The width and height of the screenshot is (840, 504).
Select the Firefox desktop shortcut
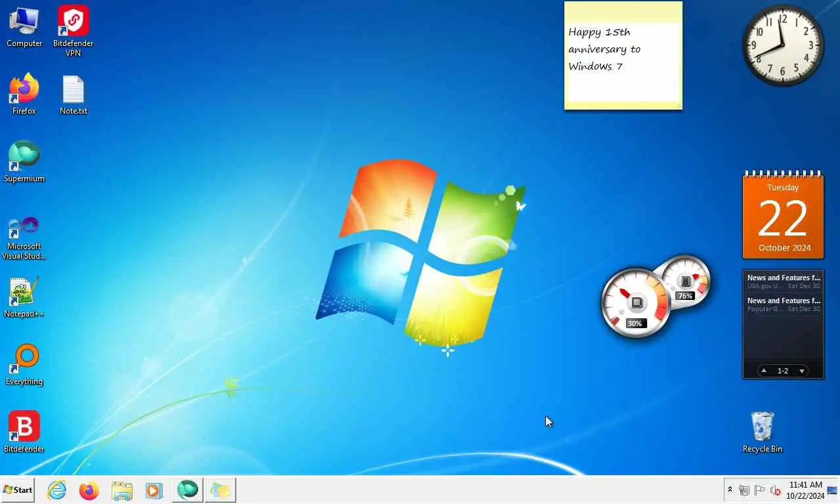24,94
